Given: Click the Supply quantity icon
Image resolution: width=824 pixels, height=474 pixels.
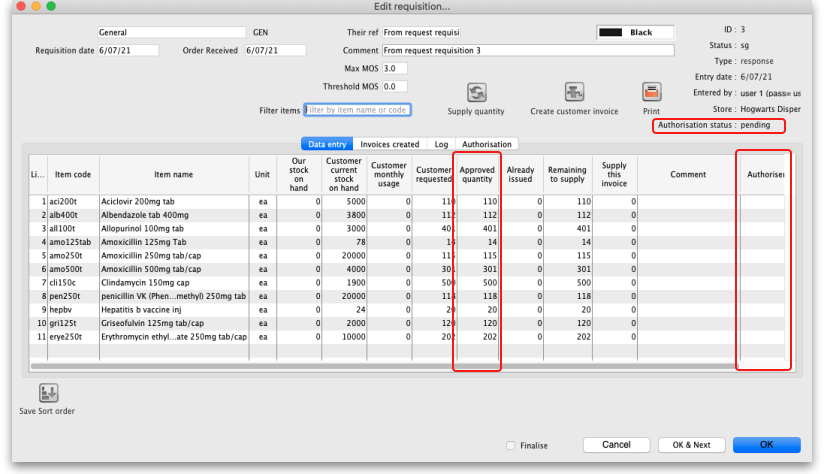Looking at the screenshot, I should [x=476, y=92].
